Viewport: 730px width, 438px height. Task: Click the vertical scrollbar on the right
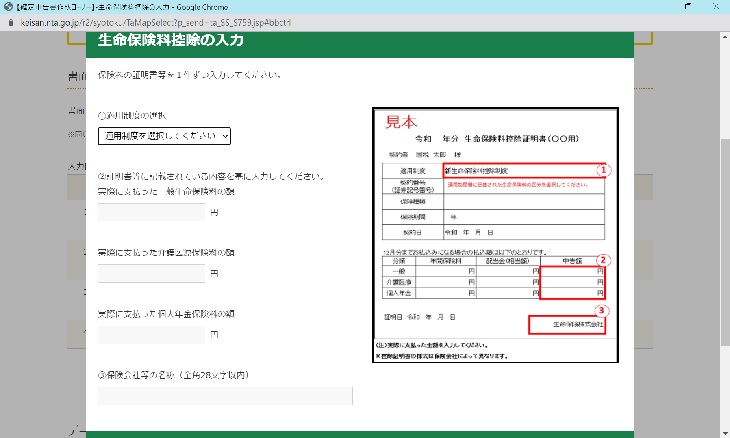(725, 242)
